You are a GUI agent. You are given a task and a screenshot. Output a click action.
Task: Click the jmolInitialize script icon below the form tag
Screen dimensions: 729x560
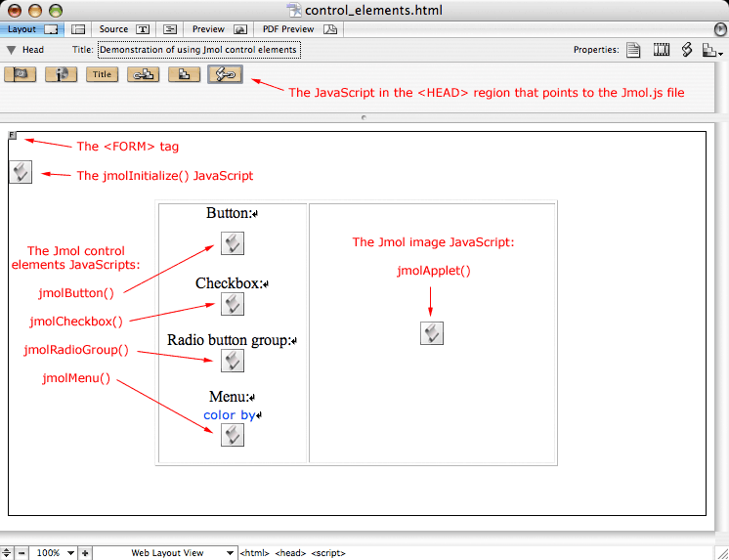(21, 173)
